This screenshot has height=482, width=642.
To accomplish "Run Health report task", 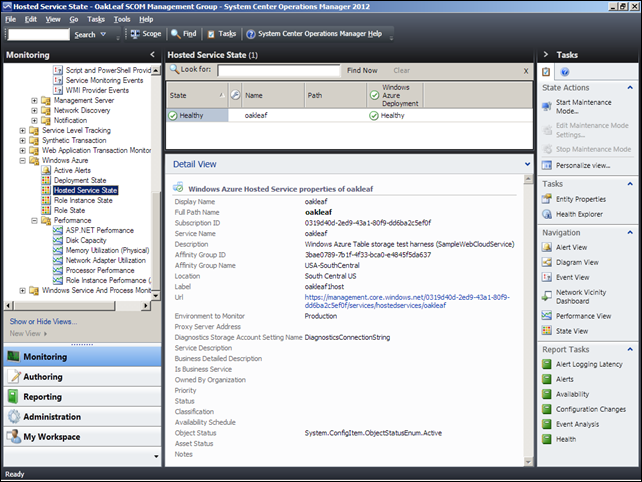I will click(x=566, y=439).
